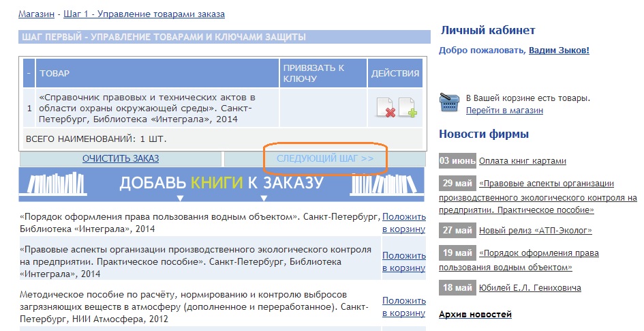Go to Следующий шаг >>
Viewport: 644px width, 331px height.
(x=325, y=158)
